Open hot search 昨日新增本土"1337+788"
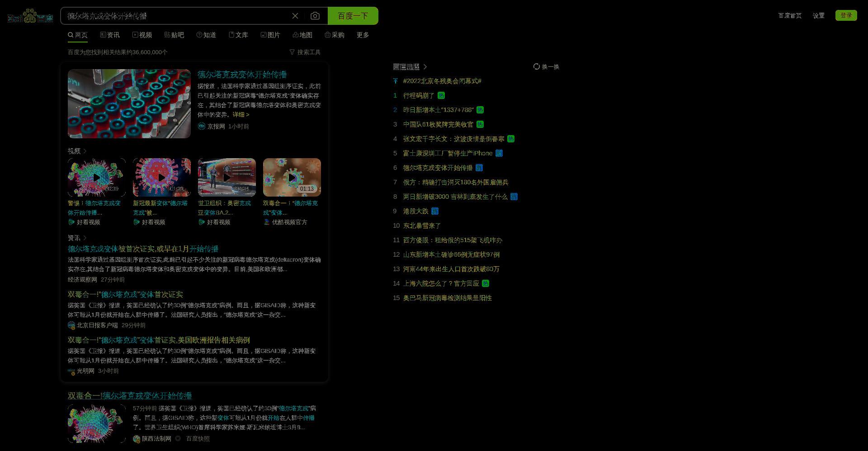This screenshot has height=451, width=868. pyautogui.click(x=439, y=110)
